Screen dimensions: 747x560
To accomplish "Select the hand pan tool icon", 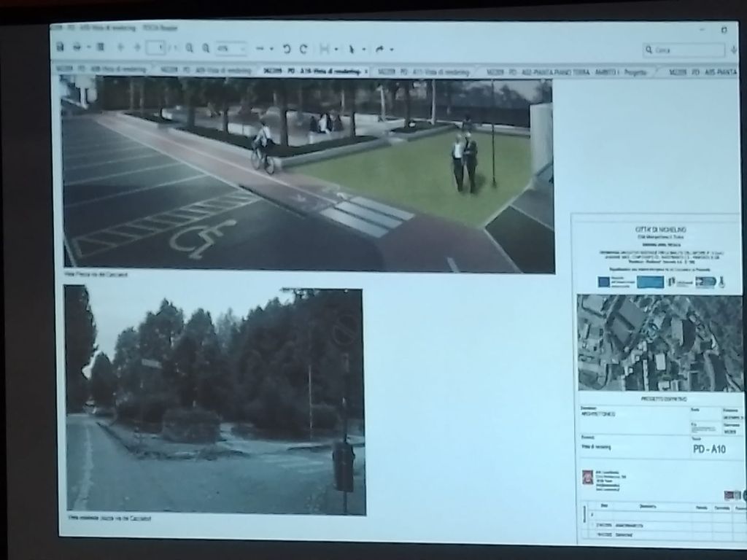I will 352,49.
